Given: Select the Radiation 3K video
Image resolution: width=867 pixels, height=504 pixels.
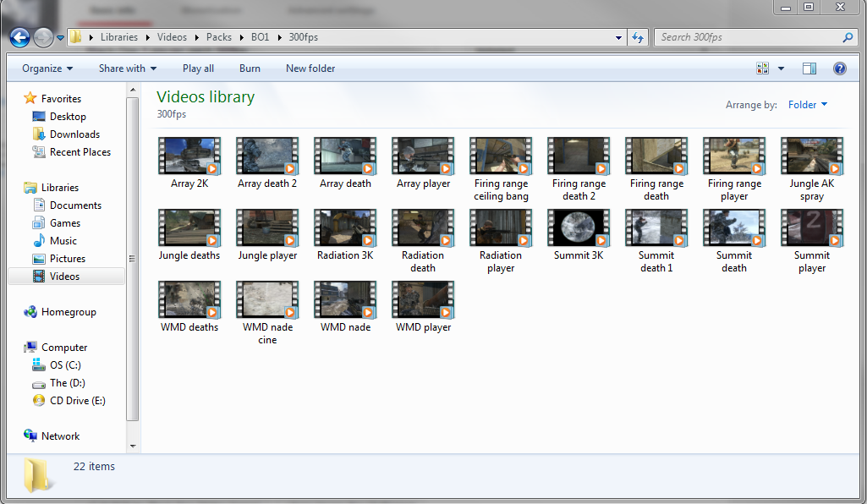Looking at the screenshot, I should pos(345,235).
